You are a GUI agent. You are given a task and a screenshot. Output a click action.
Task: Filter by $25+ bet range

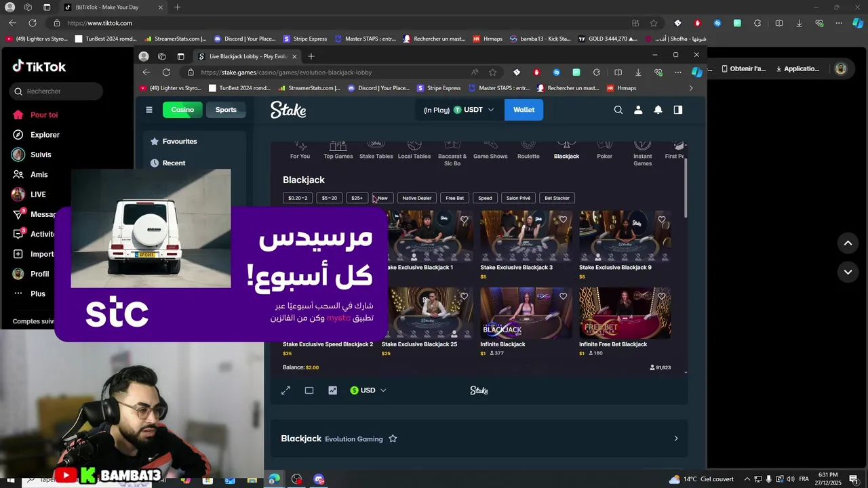point(357,198)
